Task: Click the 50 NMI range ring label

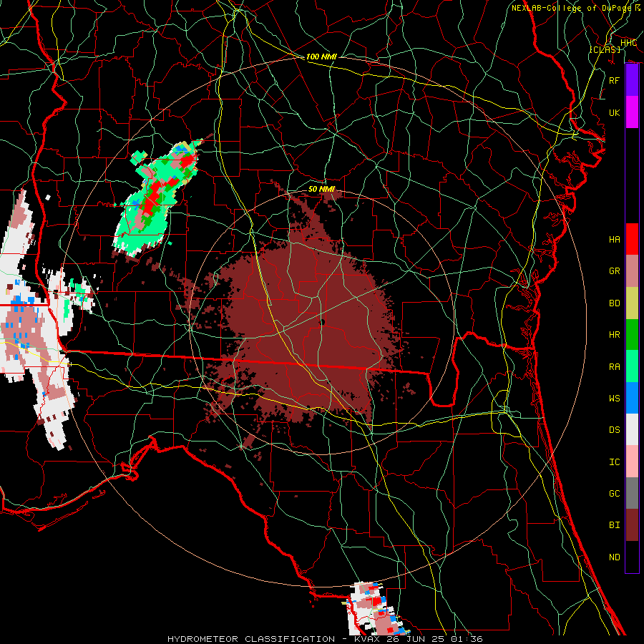Action: (x=321, y=190)
